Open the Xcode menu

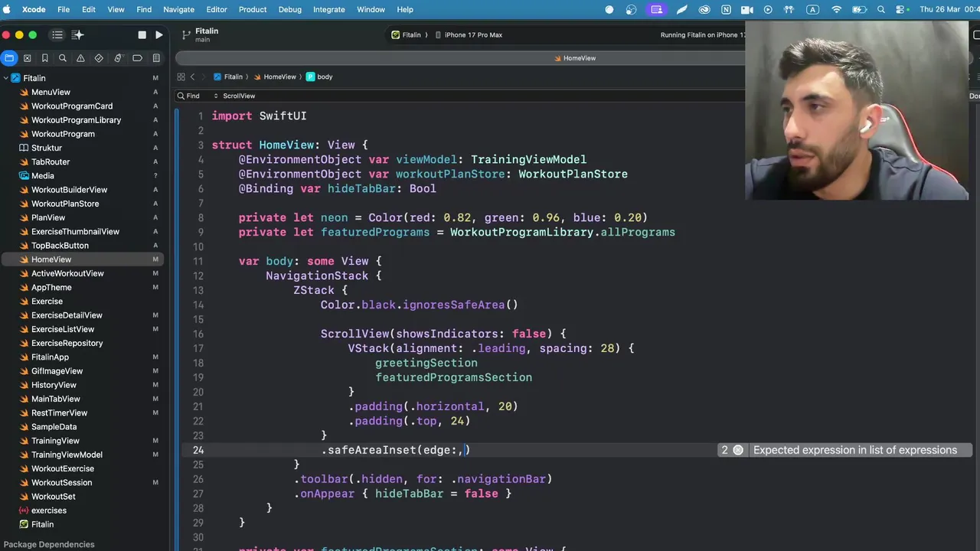coord(33,9)
